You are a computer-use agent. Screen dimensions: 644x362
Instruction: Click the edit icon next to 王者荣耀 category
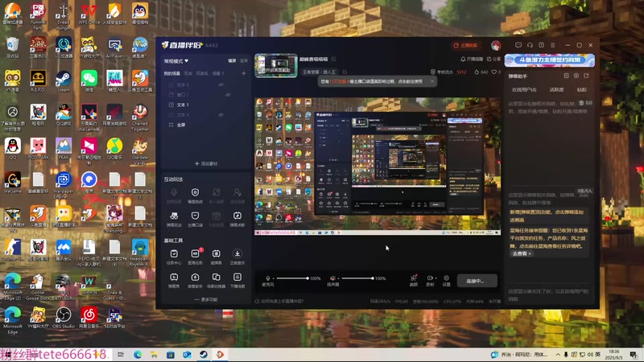345,72
